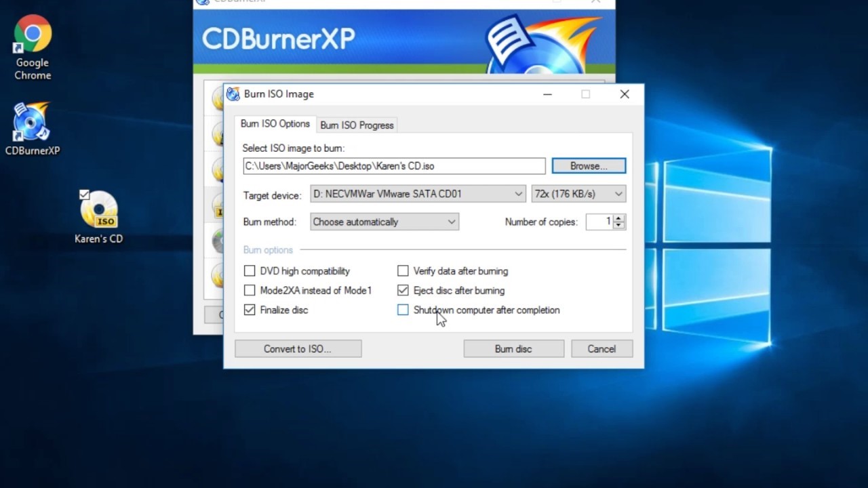The image size is (868, 488).
Task: Enable DVD high compatibility
Action: pyautogui.click(x=250, y=270)
